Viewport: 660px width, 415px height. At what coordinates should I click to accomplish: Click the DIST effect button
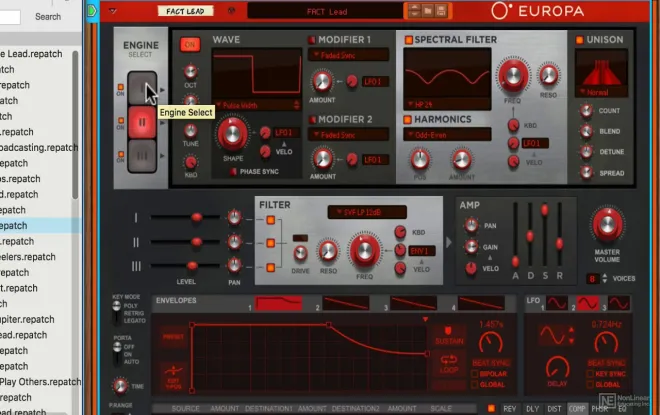(554, 409)
